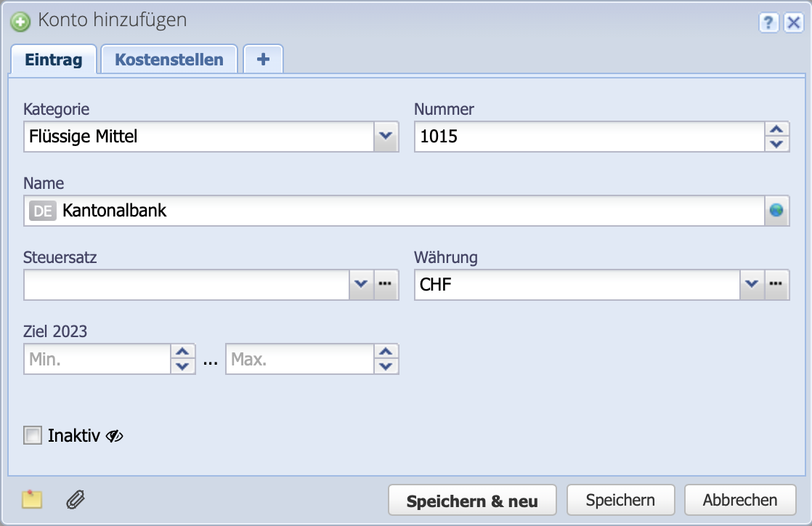Open the Kategorie dropdown

[386, 137]
